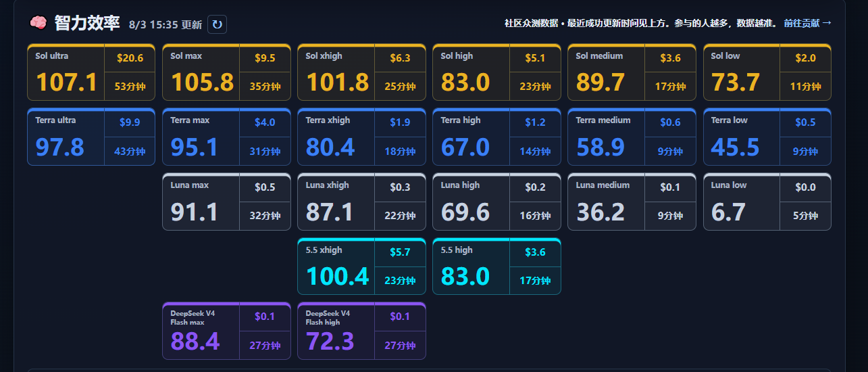Click the 5.5 xhigh score card
868x372 pixels.
(361, 266)
